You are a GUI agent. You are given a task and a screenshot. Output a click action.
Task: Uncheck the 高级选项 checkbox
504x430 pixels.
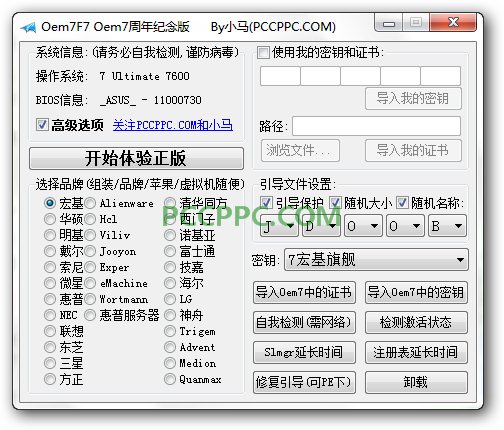pyautogui.click(x=42, y=125)
